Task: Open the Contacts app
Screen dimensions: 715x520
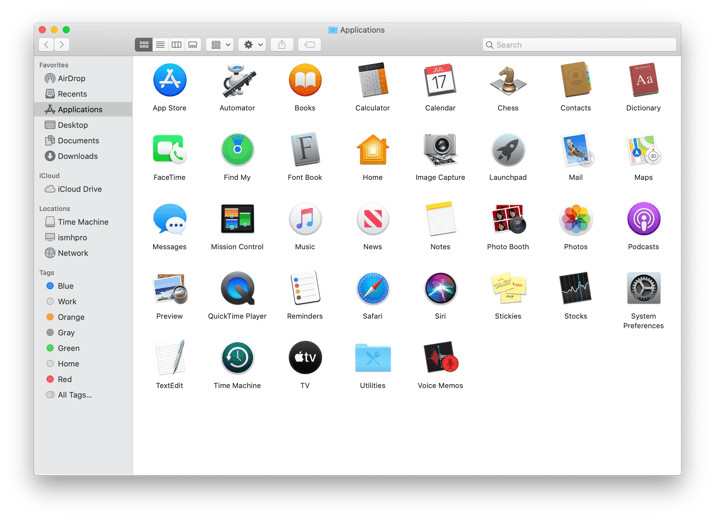Action: (575, 80)
